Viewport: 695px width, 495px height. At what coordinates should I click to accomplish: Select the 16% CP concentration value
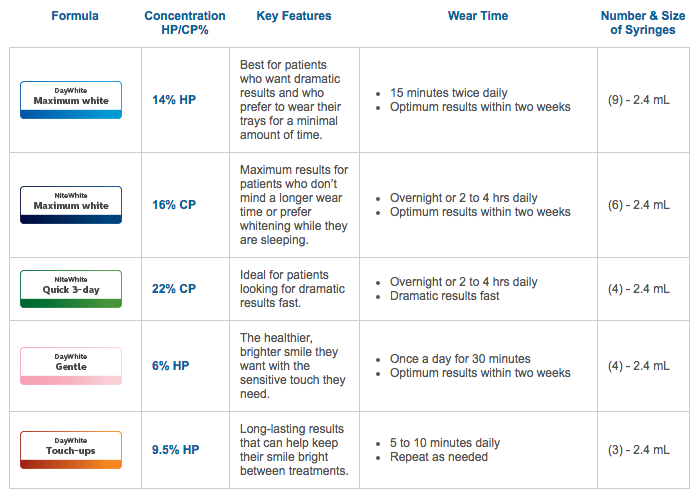pyautogui.click(x=174, y=205)
